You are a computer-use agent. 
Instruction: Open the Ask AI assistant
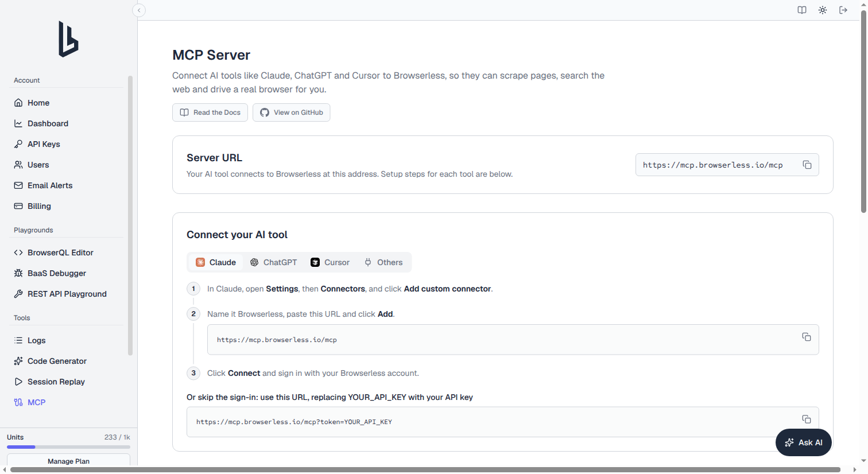(x=804, y=442)
